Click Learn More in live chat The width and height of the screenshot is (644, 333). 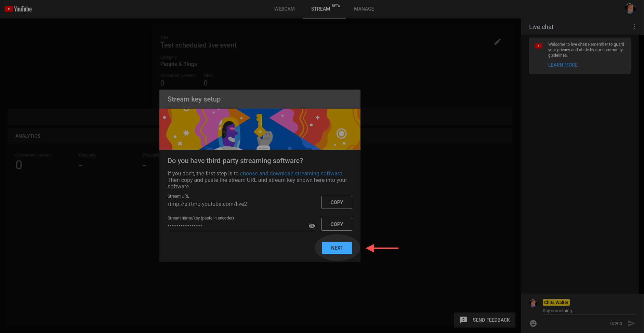click(x=563, y=65)
